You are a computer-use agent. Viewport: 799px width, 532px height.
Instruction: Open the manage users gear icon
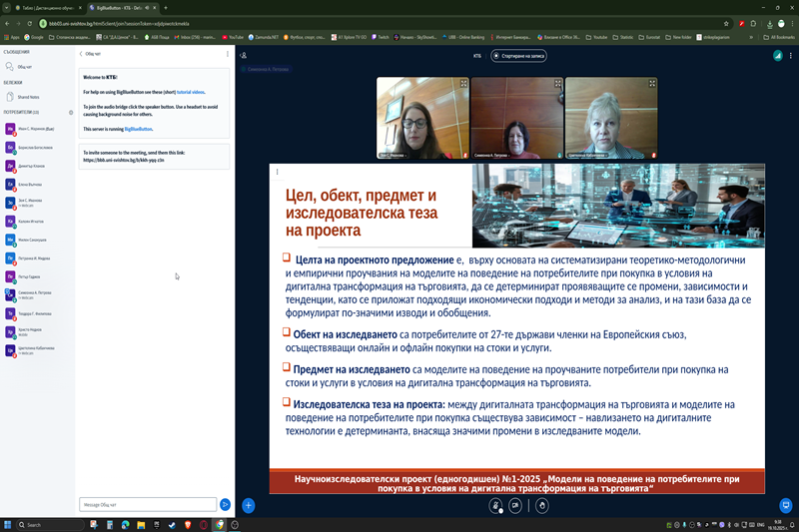[x=70, y=113]
